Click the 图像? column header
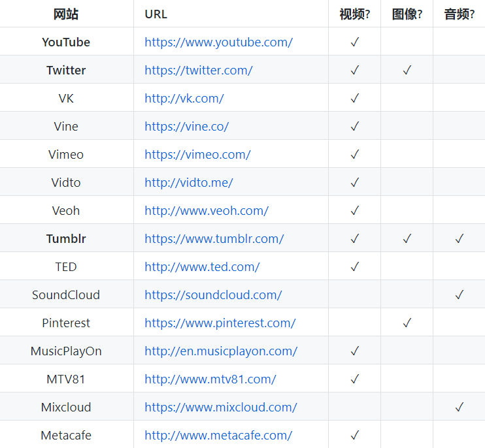 (407, 14)
